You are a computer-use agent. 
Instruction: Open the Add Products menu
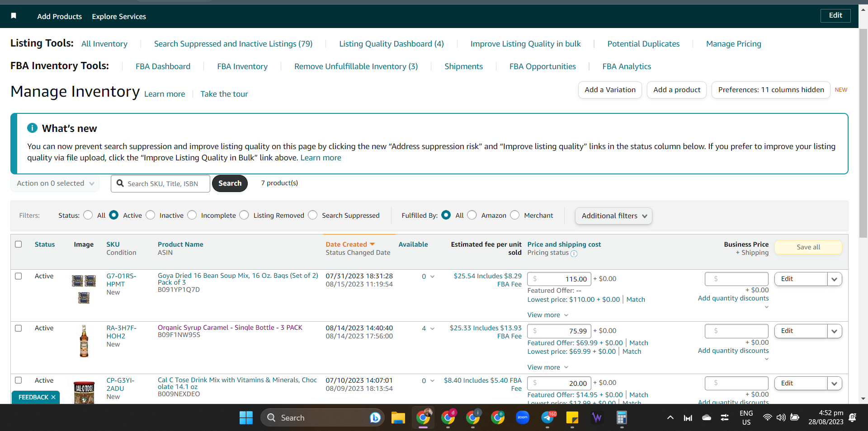tap(60, 16)
